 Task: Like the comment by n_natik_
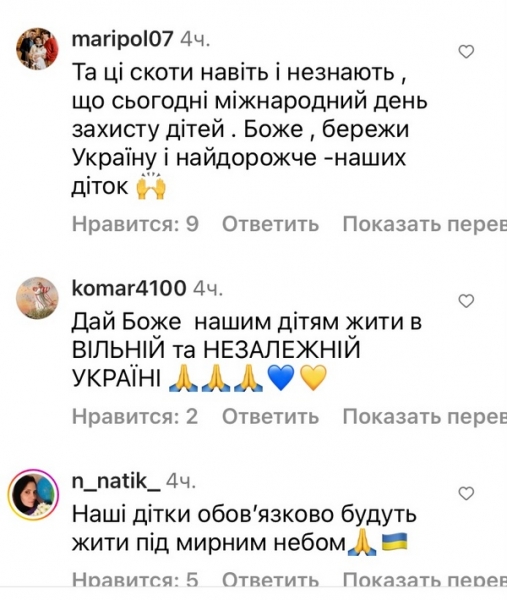tap(466, 493)
